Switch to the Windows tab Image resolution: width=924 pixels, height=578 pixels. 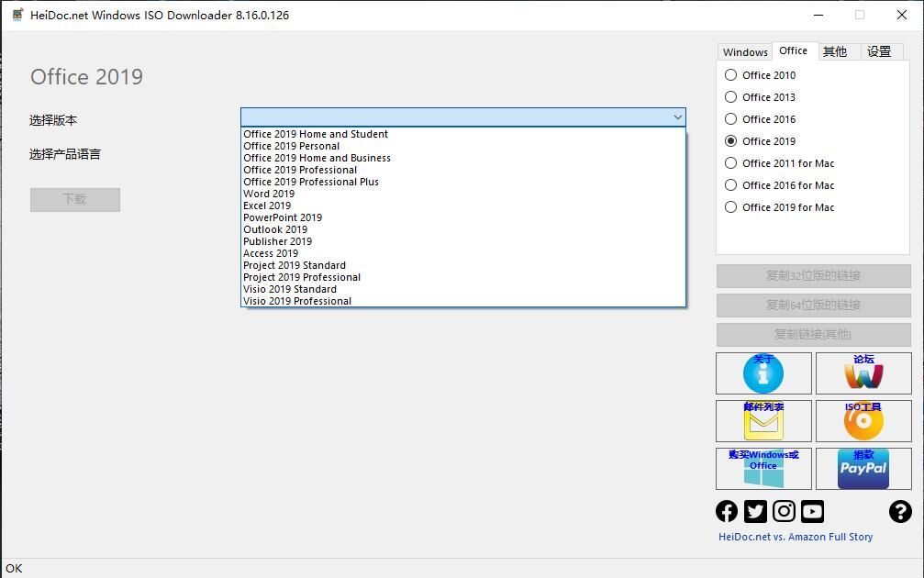[x=745, y=52]
